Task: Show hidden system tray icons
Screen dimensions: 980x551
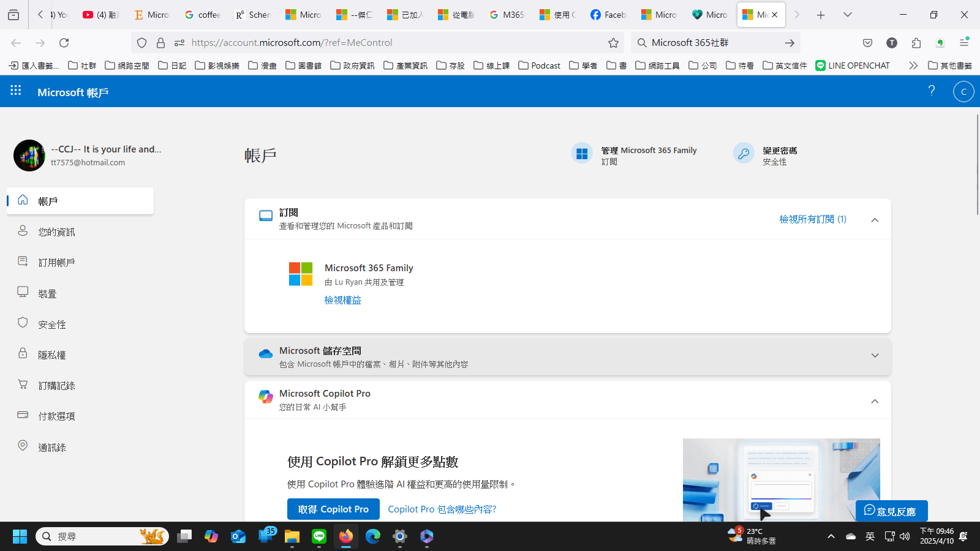Action: 831,536
